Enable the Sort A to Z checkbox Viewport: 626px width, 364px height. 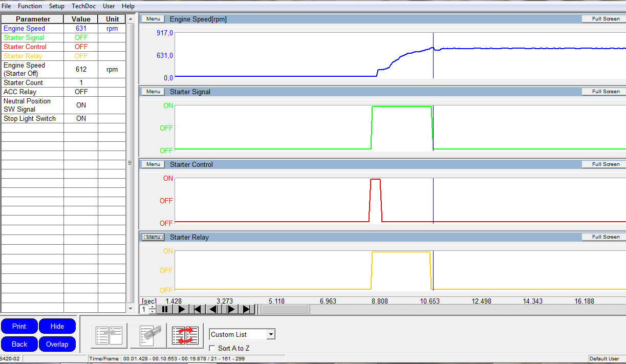click(212, 349)
